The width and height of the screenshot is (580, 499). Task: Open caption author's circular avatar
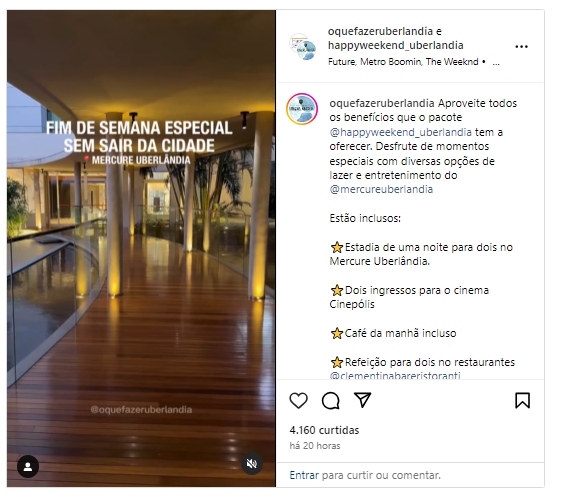(302, 109)
